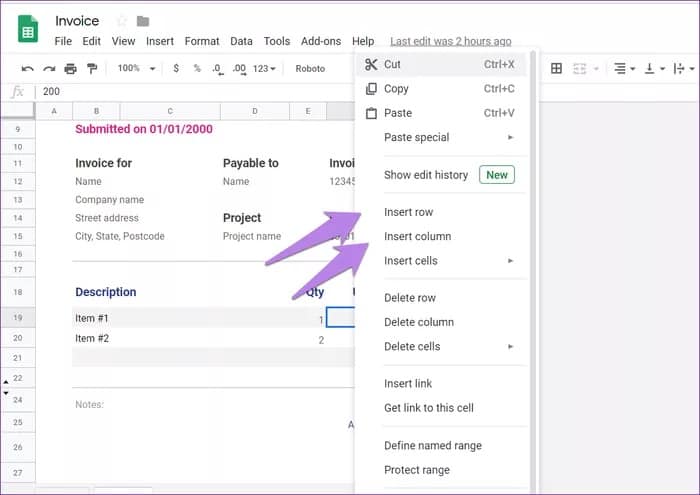Select the Paint format roller icon
This screenshot has width=700, height=495.
pos(92,69)
